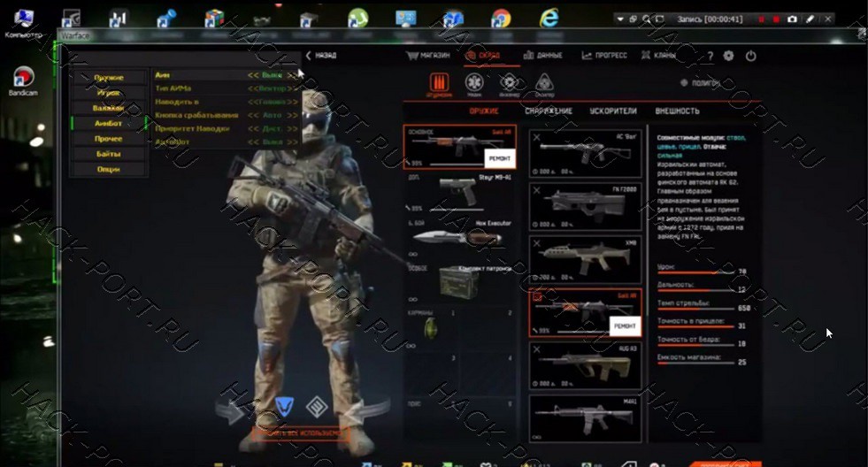Screen dimensions: 868x467
Task: Click the Урон stat bar
Action: [x=695, y=272]
